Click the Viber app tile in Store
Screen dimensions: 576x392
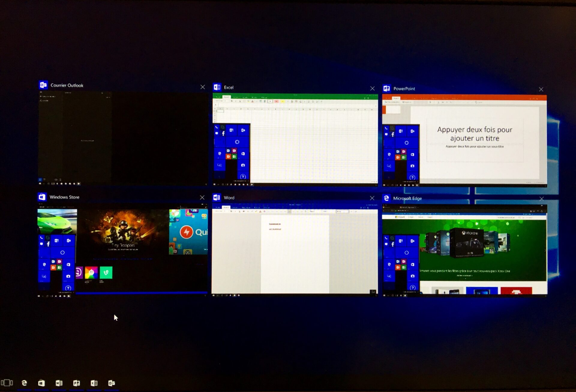point(79,273)
